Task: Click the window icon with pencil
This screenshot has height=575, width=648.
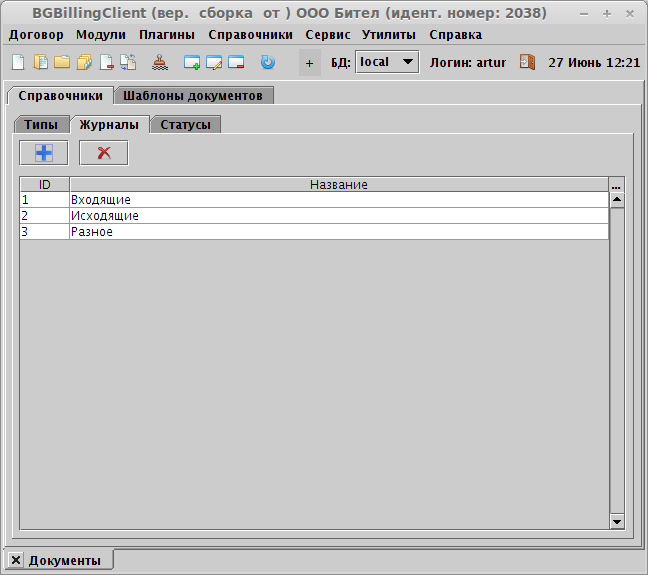Action: [x=214, y=62]
